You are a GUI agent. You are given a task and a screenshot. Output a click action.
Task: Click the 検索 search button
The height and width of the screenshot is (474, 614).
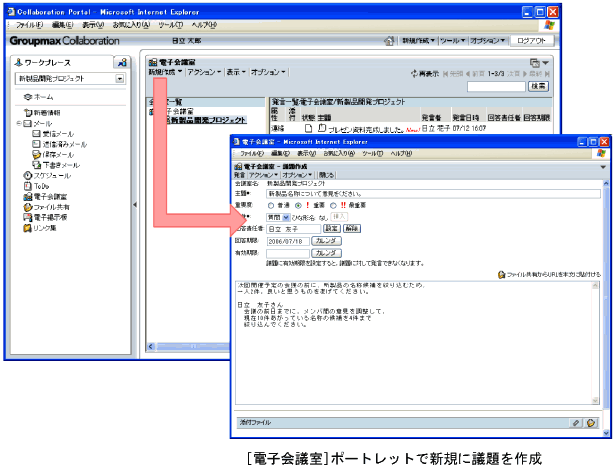coord(538,86)
